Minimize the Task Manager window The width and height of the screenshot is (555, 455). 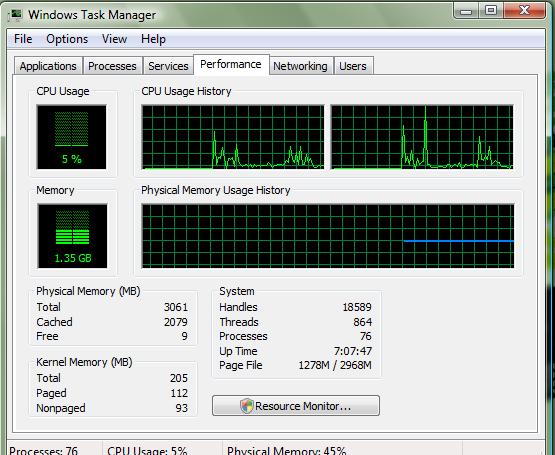click(466, 11)
